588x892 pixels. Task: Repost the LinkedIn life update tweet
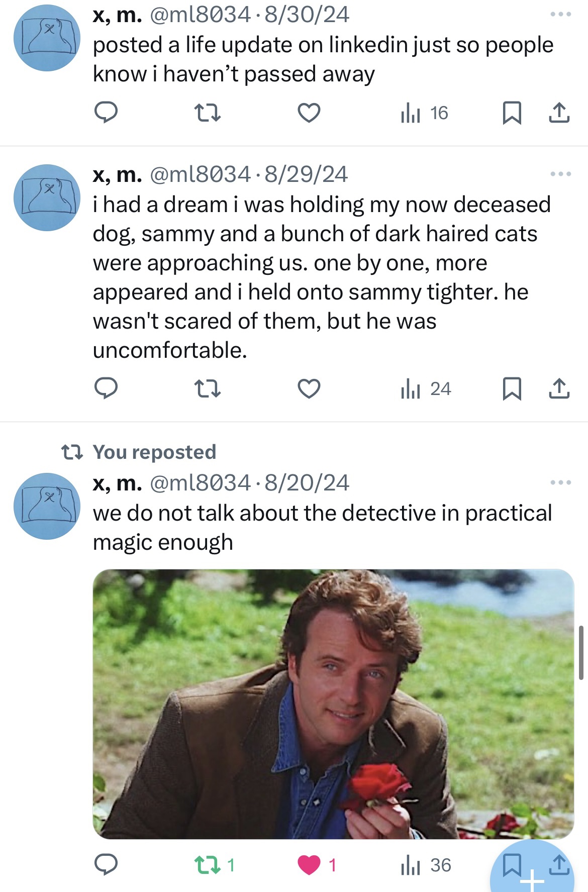pyautogui.click(x=207, y=113)
